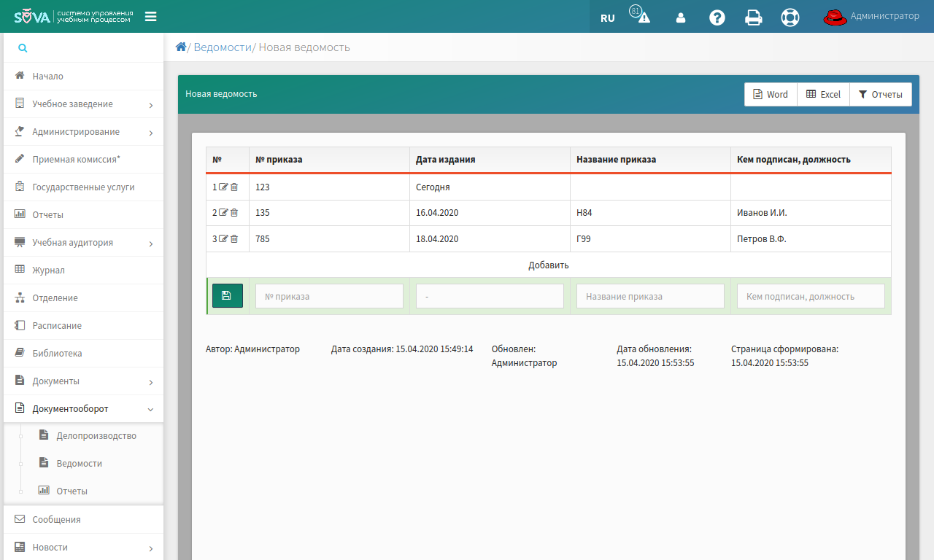Click edit pencil icon for row 2

pyautogui.click(x=224, y=213)
